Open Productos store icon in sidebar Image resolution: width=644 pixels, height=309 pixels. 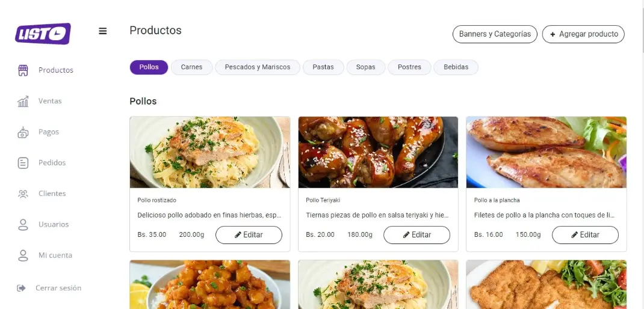click(x=23, y=70)
